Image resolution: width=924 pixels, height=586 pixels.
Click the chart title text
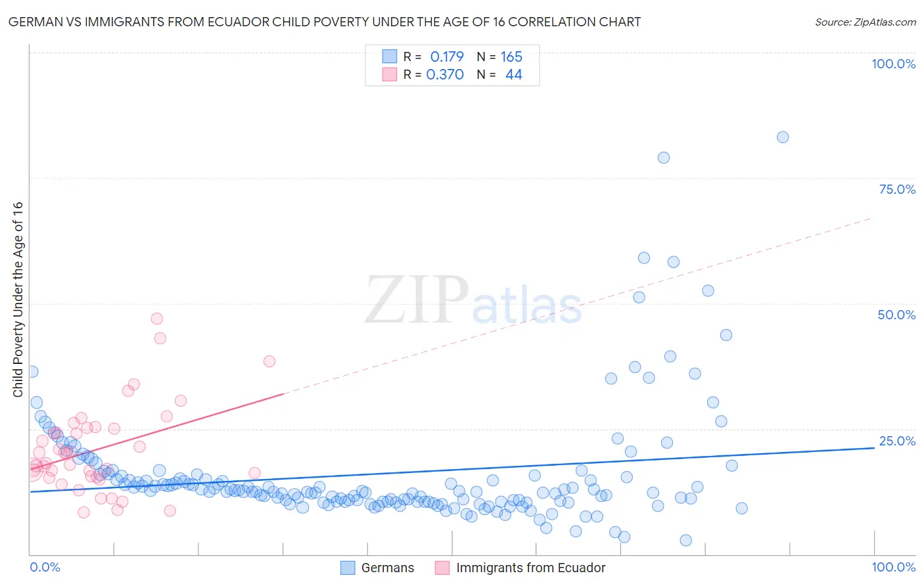[x=325, y=22]
